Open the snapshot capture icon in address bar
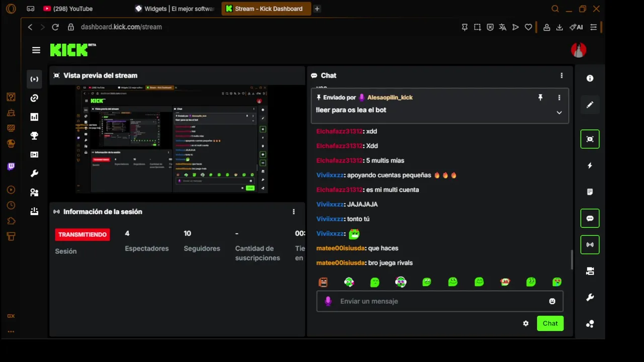Screen dimensions: 644x362 click(477, 27)
